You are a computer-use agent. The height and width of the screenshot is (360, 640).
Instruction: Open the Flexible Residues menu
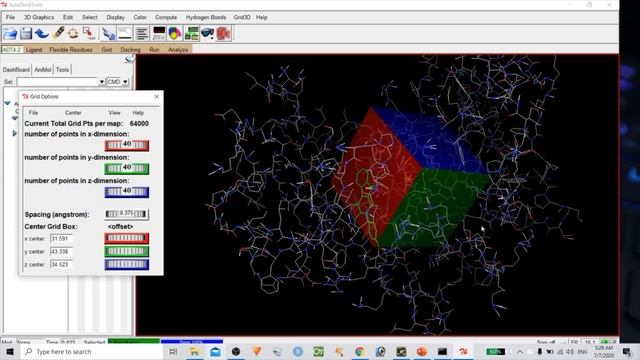coord(71,49)
